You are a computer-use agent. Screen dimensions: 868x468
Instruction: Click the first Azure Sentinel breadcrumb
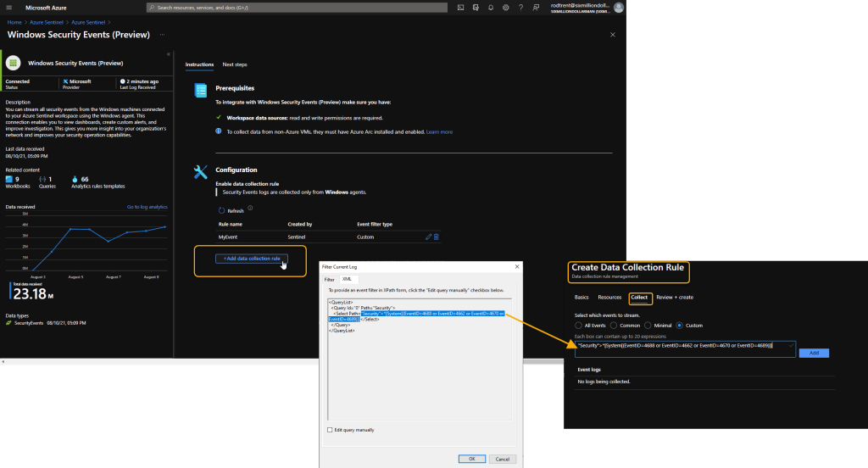[46, 23]
